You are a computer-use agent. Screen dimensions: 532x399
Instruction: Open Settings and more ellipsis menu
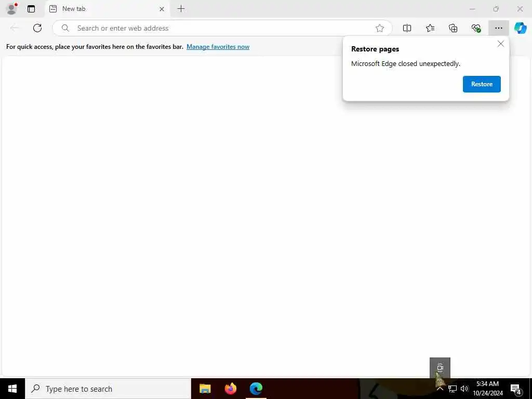498,28
